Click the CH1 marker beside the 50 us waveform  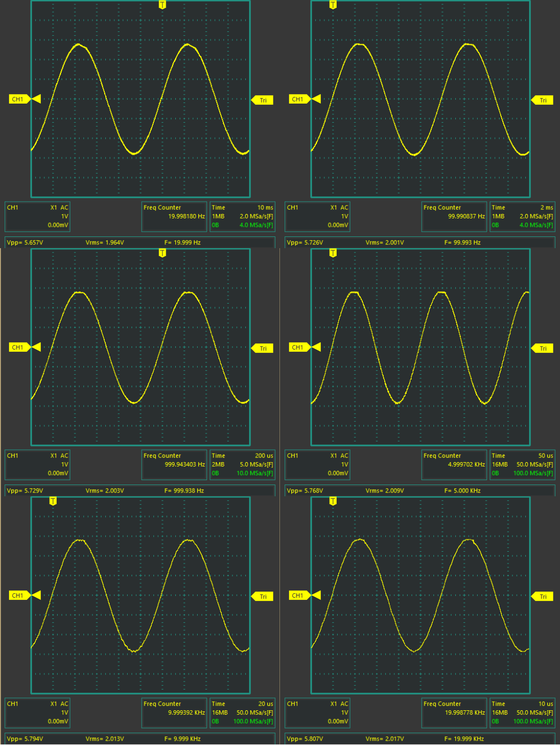coord(298,347)
